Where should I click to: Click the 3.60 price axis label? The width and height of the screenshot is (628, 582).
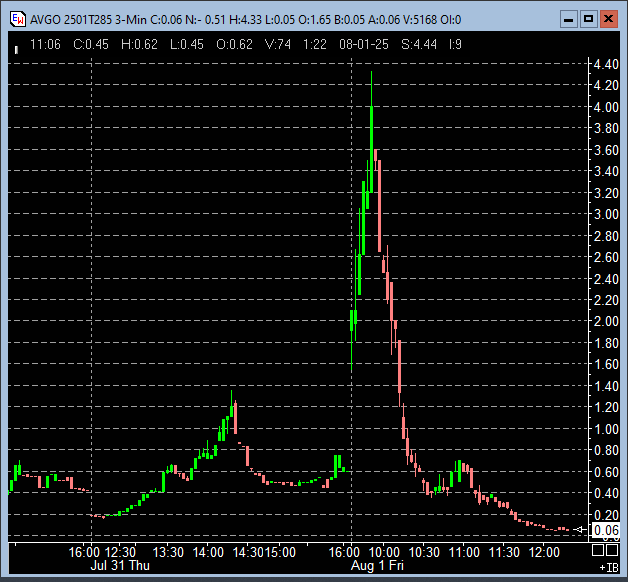606,150
